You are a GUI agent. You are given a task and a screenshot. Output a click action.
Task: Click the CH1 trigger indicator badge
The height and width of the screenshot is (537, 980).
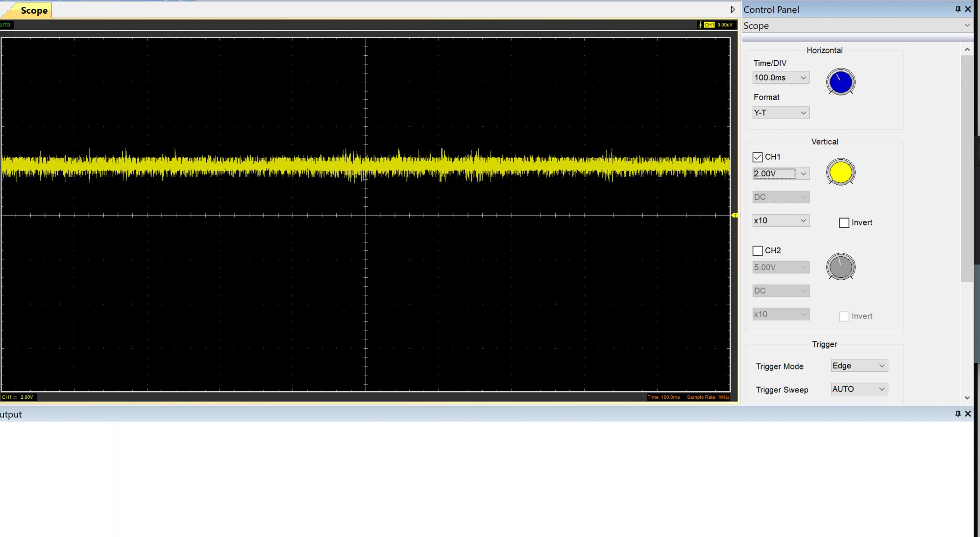coord(709,24)
